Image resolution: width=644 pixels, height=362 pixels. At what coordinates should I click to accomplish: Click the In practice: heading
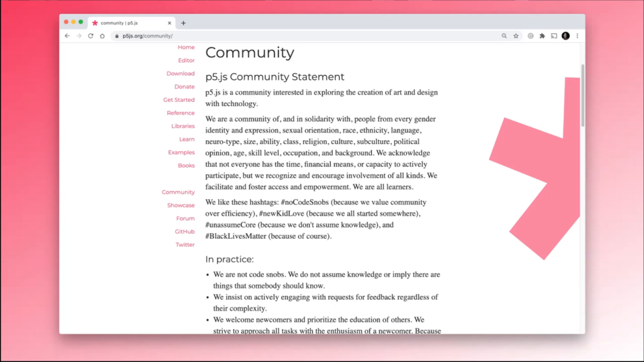tap(230, 260)
